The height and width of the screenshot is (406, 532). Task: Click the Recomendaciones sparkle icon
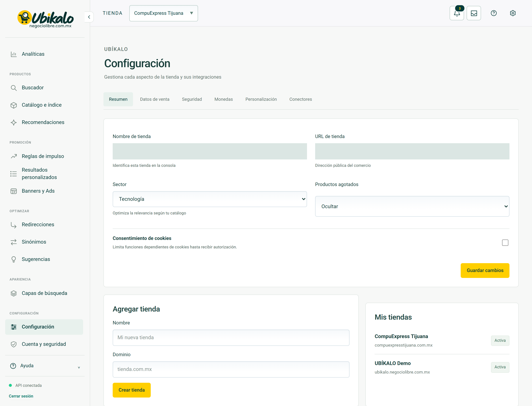pos(13,123)
